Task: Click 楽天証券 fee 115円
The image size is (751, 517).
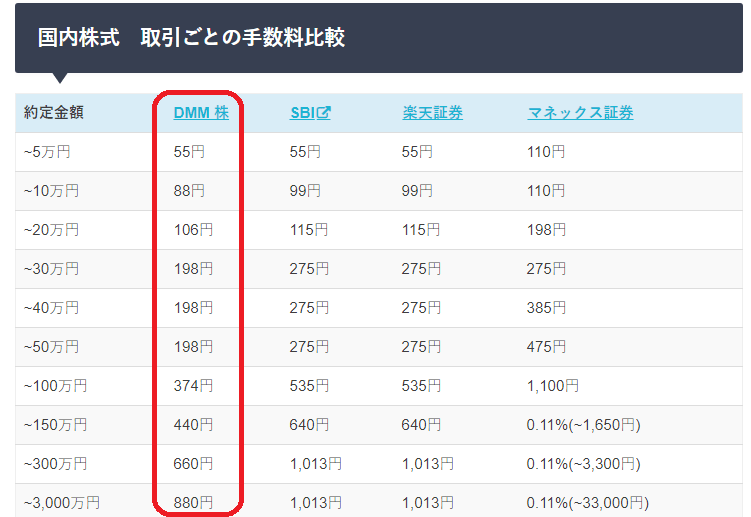Action: (x=421, y=230)
